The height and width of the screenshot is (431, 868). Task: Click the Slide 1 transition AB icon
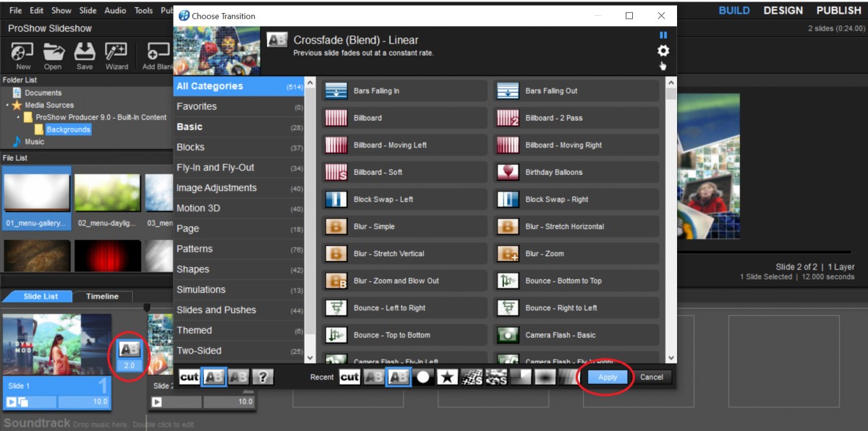click(x=129, y=350)
